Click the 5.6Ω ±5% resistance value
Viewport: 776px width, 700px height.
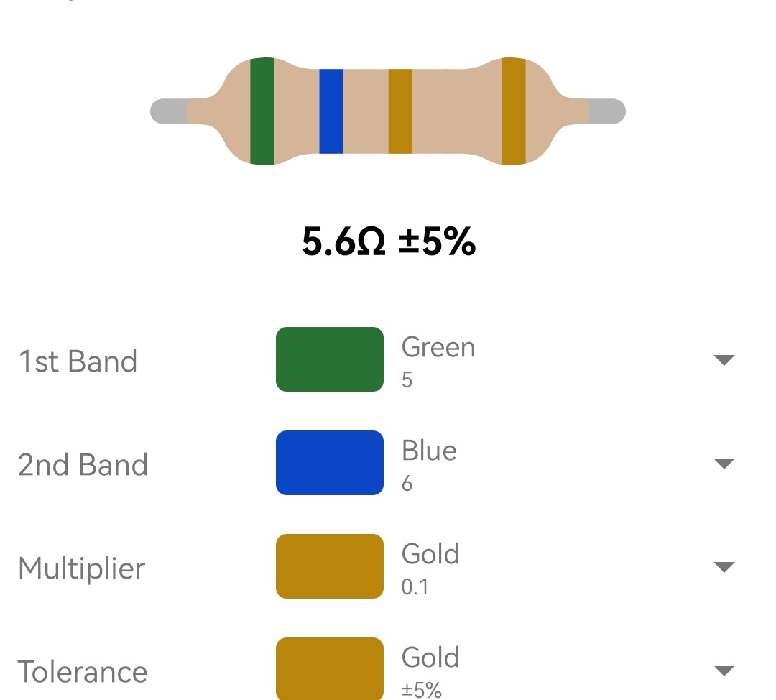[x=389, y=242]
